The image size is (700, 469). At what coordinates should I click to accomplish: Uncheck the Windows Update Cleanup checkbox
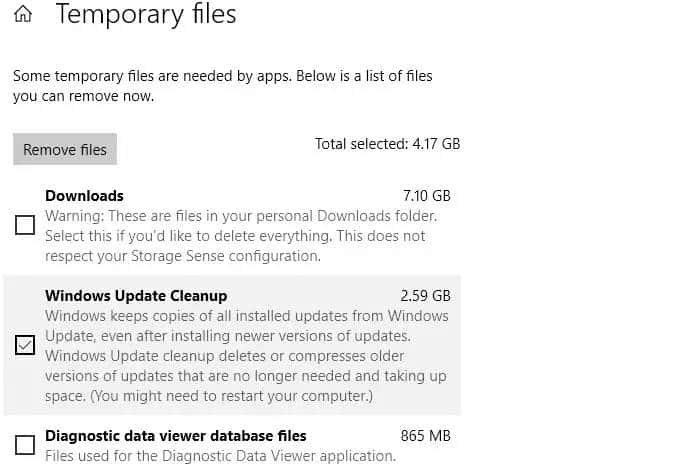pyautogui.click(x=25, y=346)
